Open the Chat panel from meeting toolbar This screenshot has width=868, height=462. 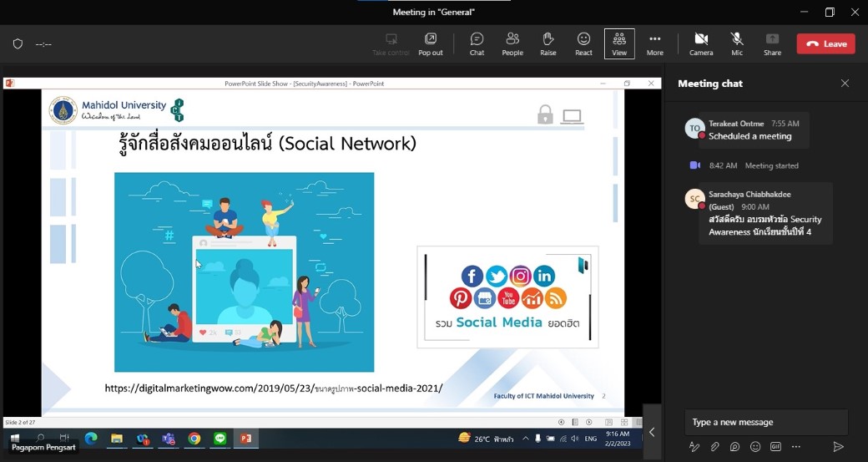(x=477, y=43)
